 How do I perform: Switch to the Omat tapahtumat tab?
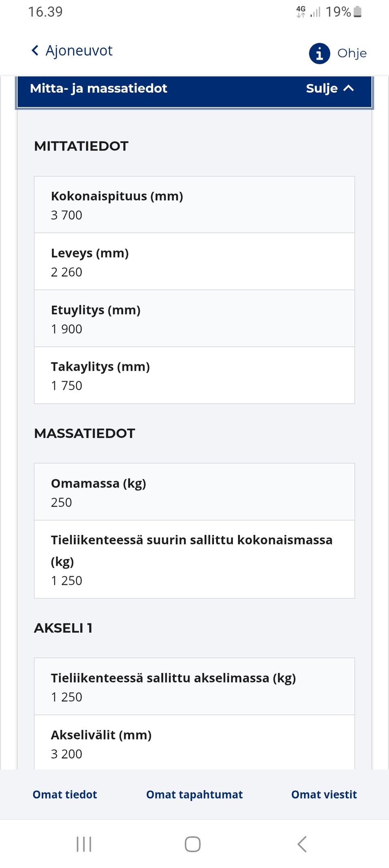pyautogui.click(x=194, y=794)
